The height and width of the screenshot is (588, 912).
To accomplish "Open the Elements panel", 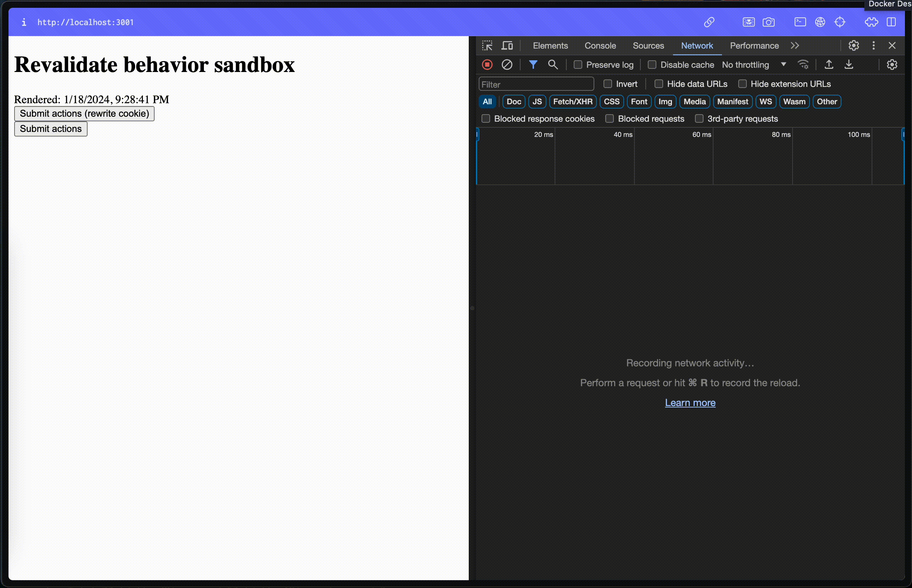I will click(x=550, y=45).
